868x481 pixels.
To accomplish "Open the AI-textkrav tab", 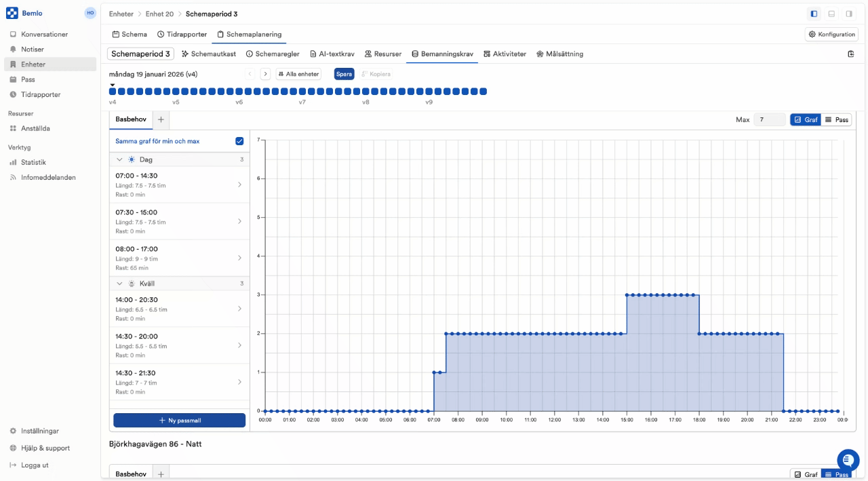I will [x=332, y=54].
